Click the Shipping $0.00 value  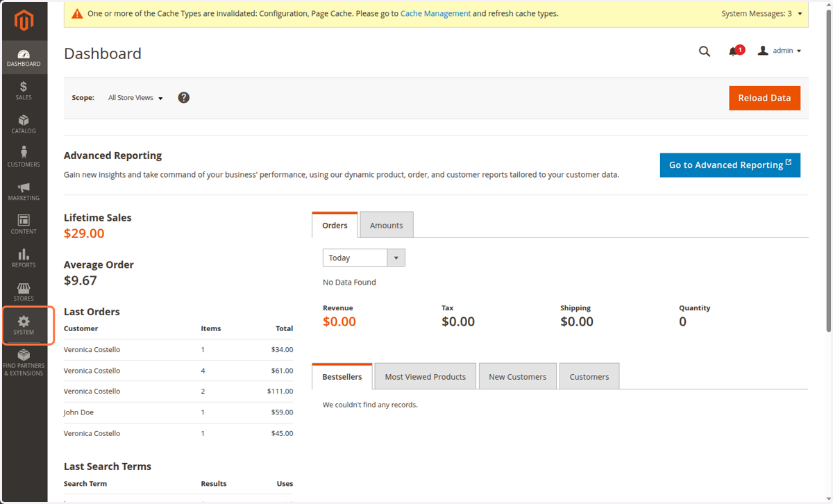(577, 321)
